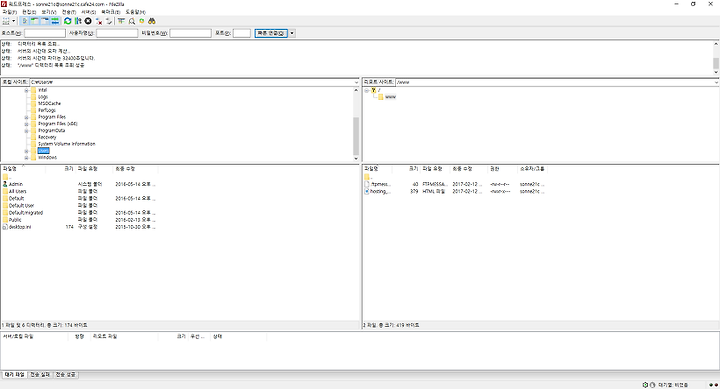The width and height of the screenshot is (720, 389).
Task: Refresh the file and folder lists
Action: (x=68, y=21)
